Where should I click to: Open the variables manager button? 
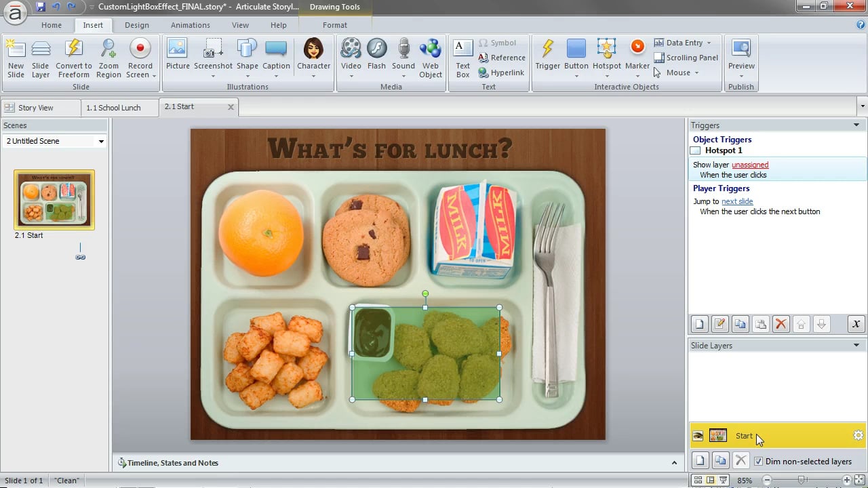856,324
